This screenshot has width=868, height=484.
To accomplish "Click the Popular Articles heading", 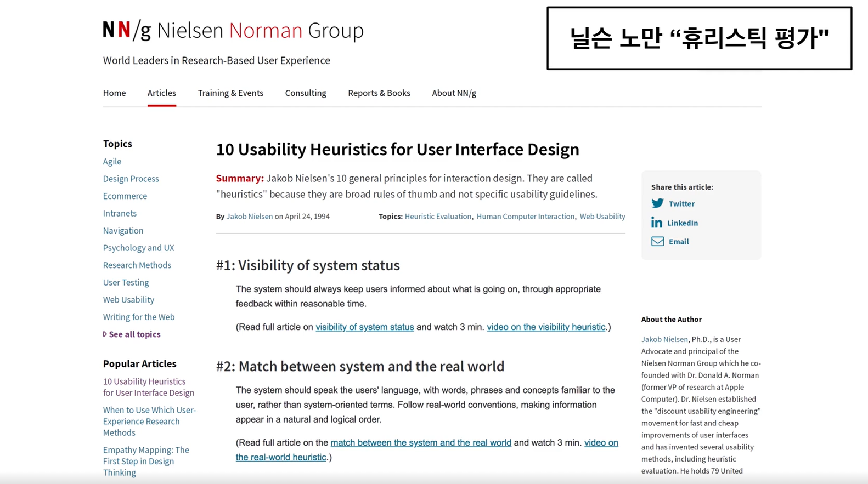I will coord(140,364).
